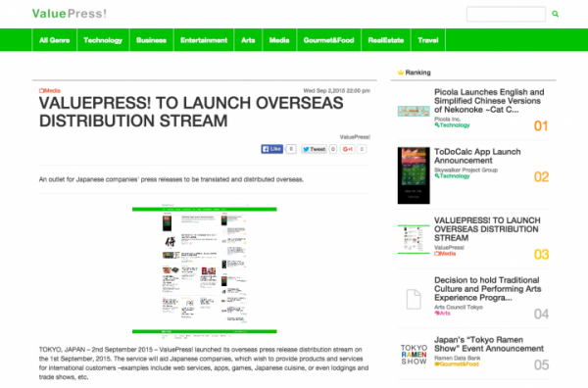Image resolution: width=588 pixels, height=388 pixels.
Task: Click ValuePress! author name under headline
Action: [355, 137]
